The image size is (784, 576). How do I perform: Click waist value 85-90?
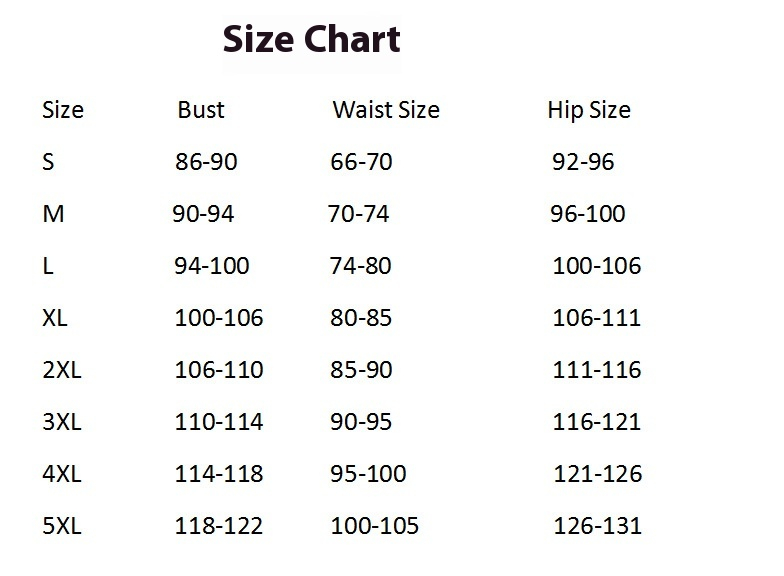point(361,370)
